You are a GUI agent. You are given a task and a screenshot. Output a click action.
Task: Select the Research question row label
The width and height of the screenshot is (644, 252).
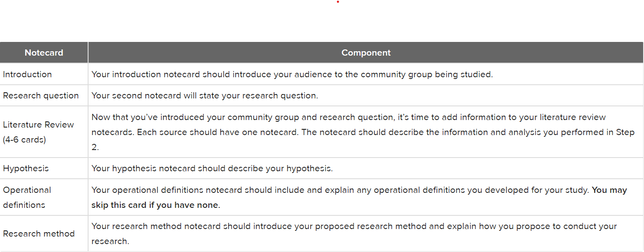click(x=41, y=95)
